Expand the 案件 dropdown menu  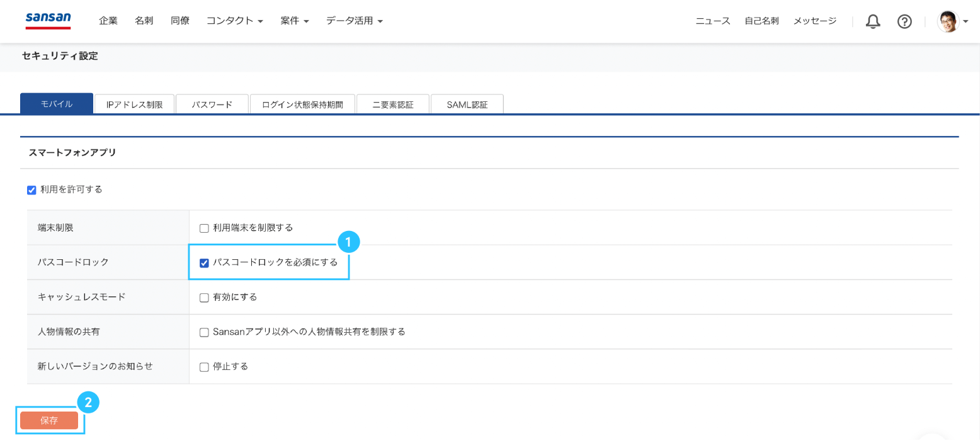tap(295, 21)
